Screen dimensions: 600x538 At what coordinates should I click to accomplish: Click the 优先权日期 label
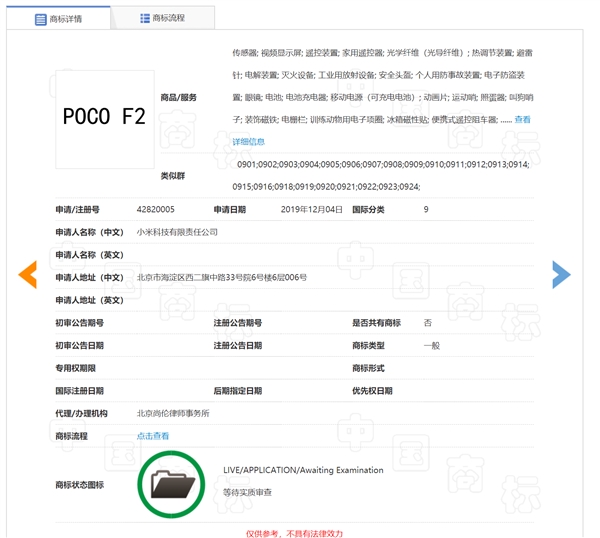(x=372, y=391)
